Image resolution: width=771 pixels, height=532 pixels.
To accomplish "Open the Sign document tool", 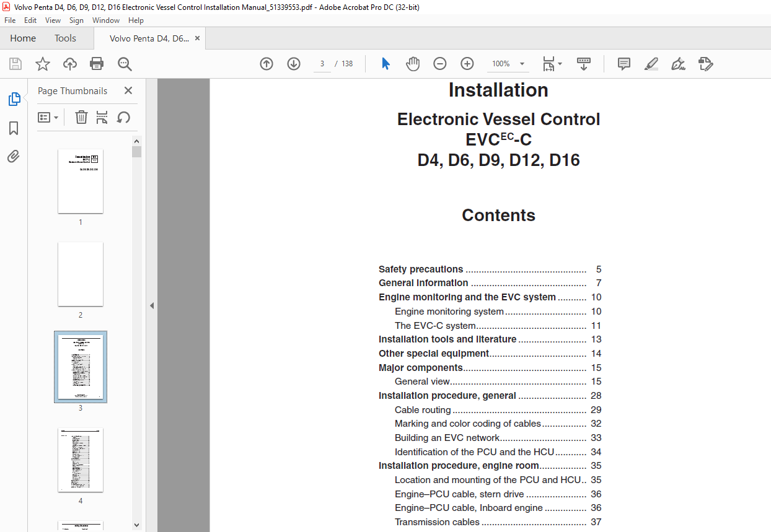I will (x=678, y=64).
